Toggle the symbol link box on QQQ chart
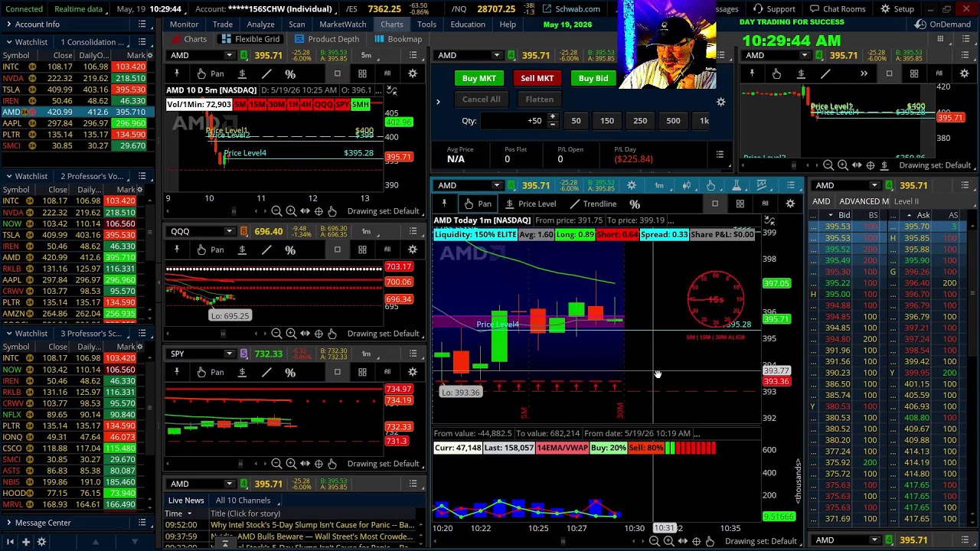 pyautogui.click(x=244, y=231)
